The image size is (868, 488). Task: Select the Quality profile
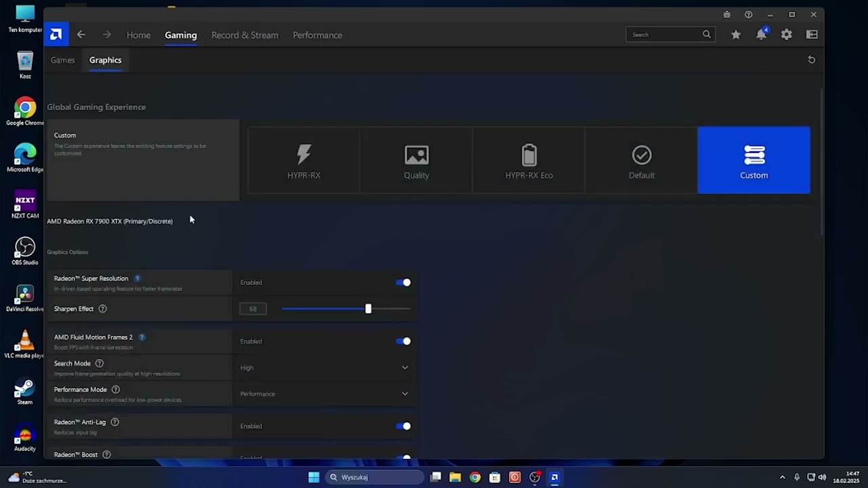[x=416, y=160]
